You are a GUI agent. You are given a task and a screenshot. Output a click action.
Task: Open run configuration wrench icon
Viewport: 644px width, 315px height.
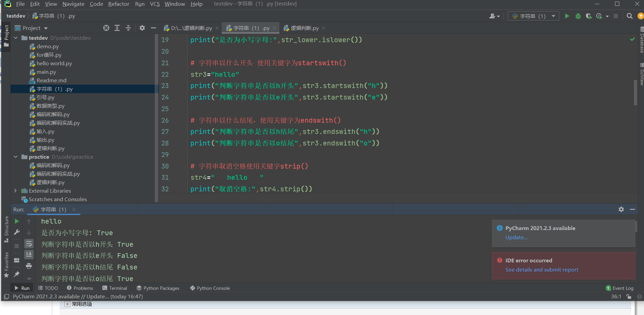pos(17,232)
